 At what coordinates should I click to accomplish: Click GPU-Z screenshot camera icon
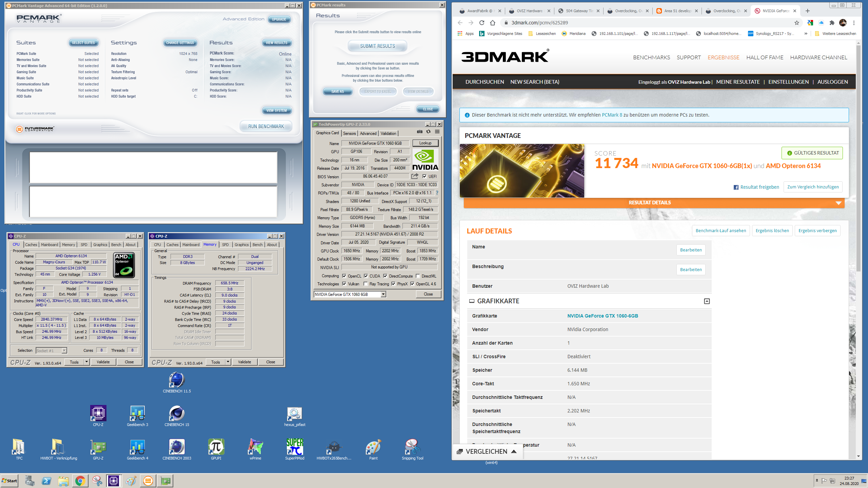(x=420, y=132)
